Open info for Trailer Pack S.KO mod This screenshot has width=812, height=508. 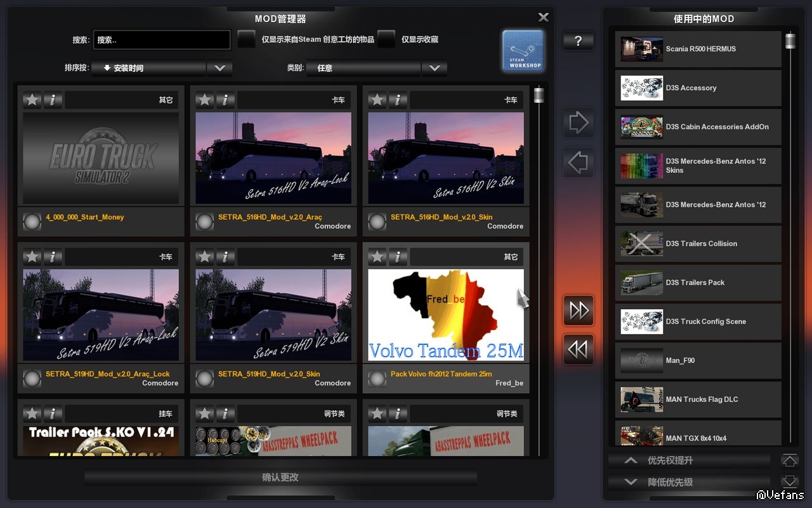[53, 414]
